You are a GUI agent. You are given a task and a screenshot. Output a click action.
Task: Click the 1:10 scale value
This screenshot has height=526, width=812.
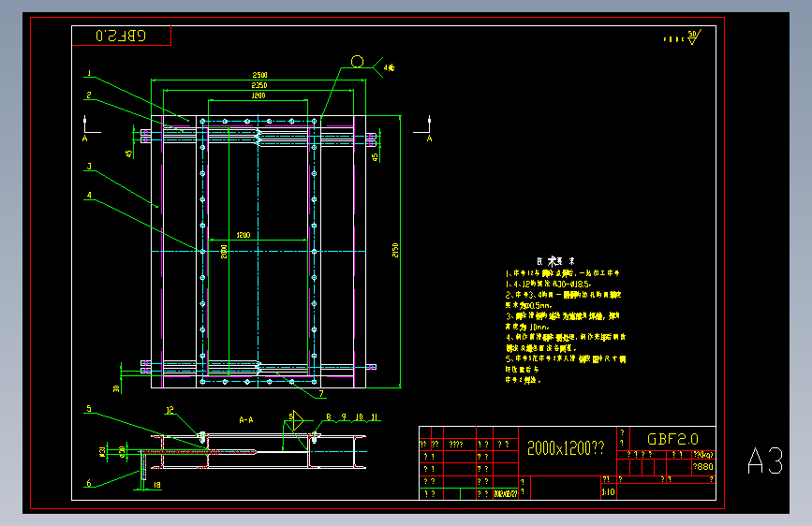point(608,491)
